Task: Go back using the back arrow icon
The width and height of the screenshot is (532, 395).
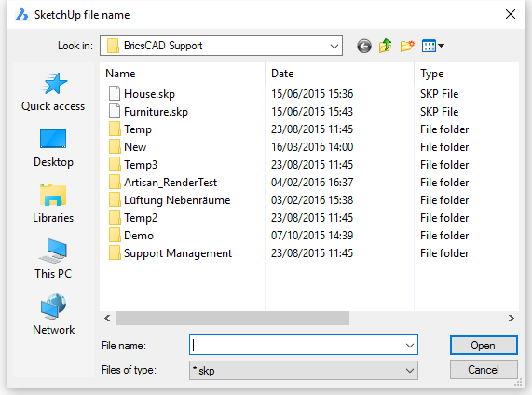Action: pos(364,46)
